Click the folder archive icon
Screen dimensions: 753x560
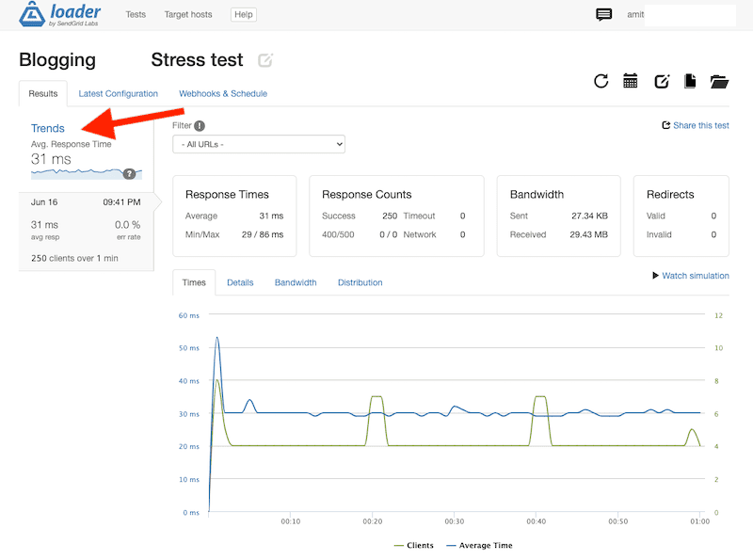click(x=720, y=81)
